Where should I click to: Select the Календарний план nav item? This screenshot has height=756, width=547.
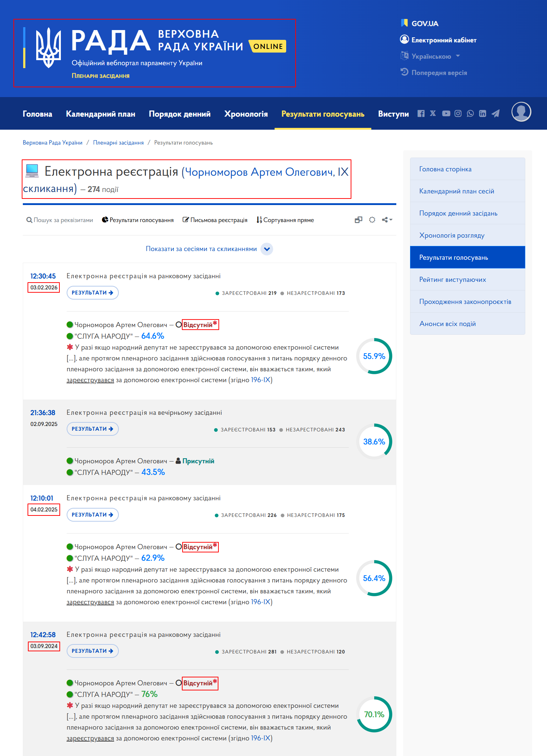tap(100, 114)
